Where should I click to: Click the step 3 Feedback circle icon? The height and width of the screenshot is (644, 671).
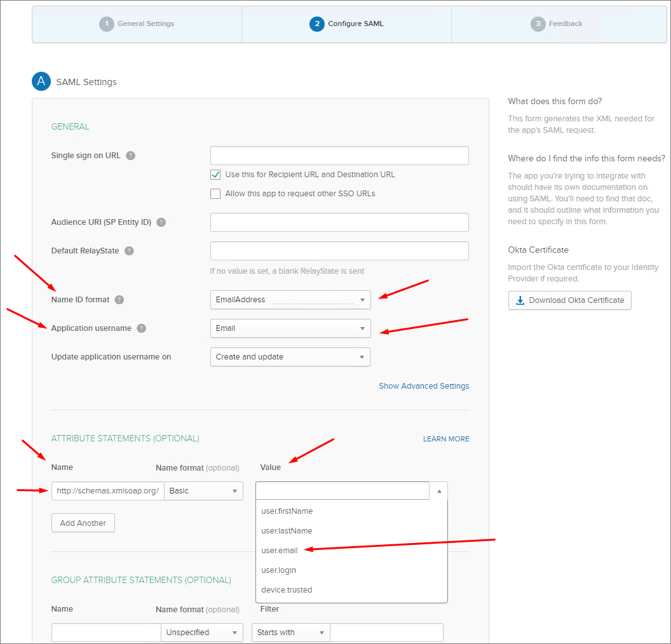(538, 24)
